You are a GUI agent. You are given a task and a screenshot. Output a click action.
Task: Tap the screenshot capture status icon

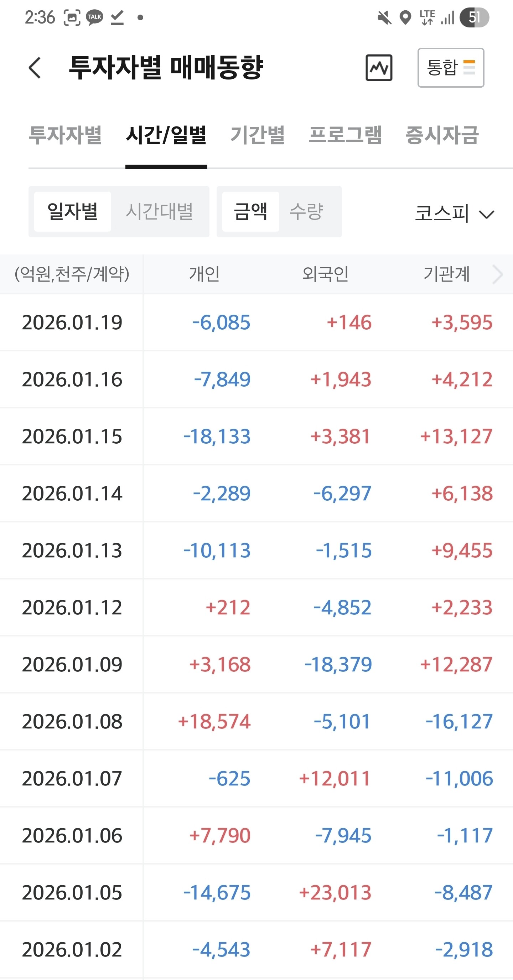[x=72, y=17]
